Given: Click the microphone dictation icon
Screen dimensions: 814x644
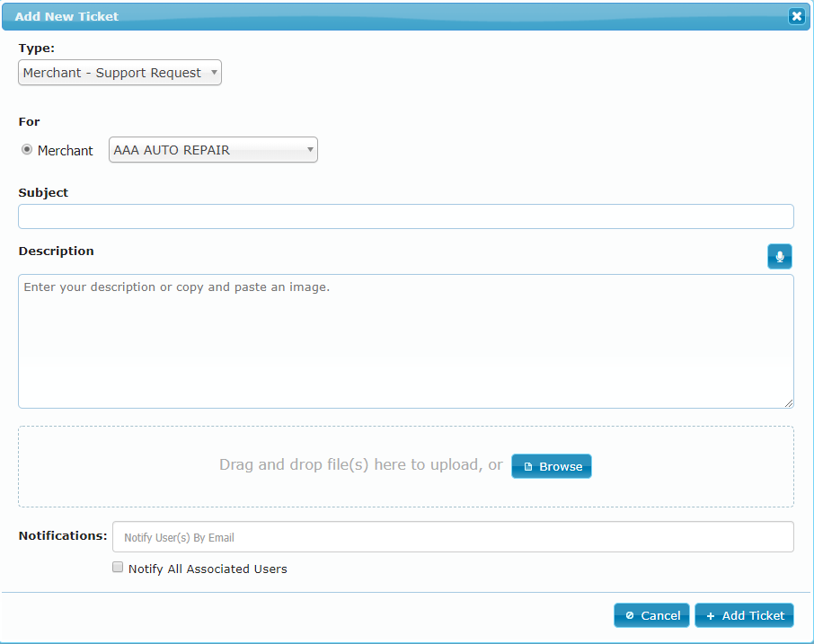Looking at the screenshot, I should [x=779, y=256].
